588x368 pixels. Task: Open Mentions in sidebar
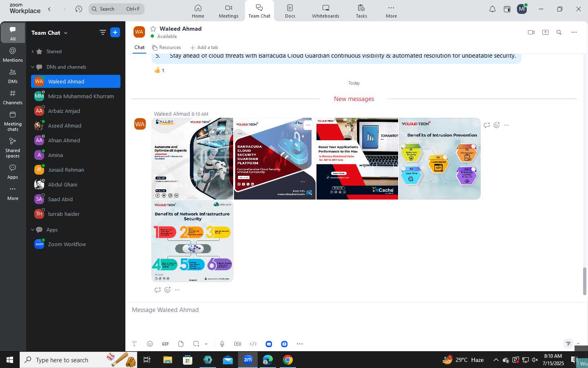[13, 55]
